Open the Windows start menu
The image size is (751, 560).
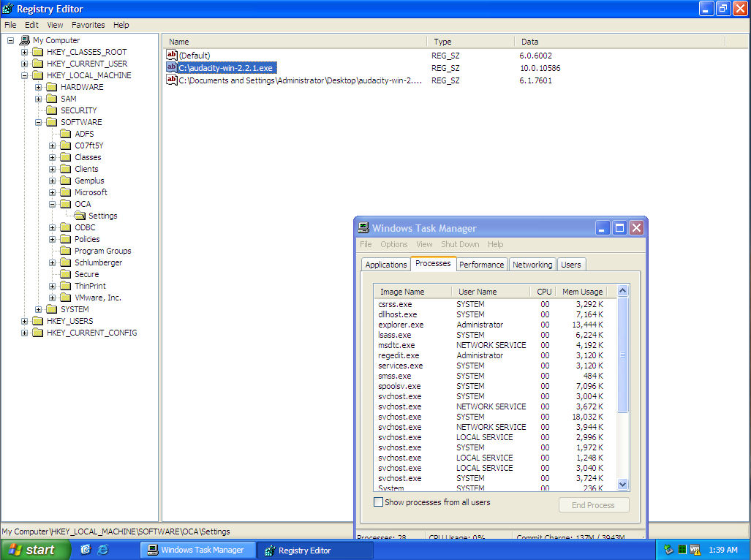click(x=35, y=550)
